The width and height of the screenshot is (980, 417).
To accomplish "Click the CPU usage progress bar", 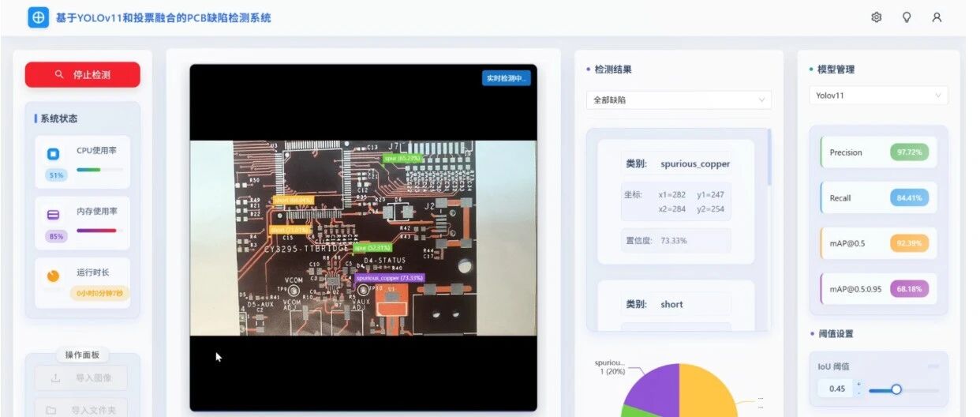I will [99, 169].
